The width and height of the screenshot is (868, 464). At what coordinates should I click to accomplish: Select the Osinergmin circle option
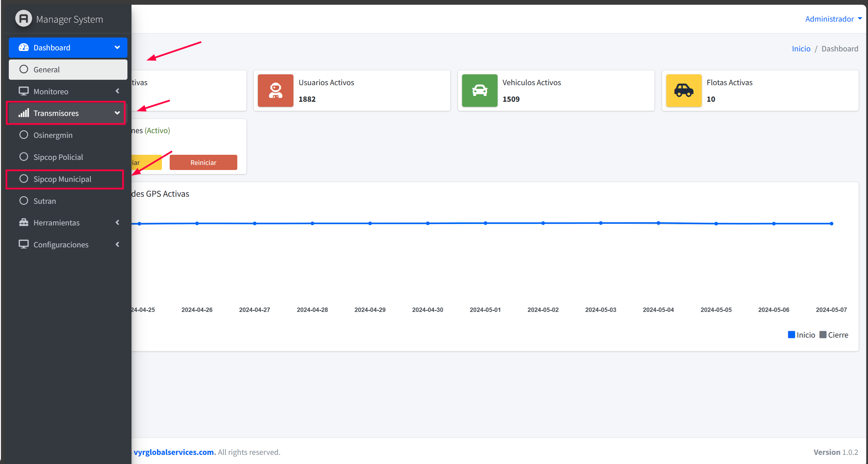[x=23, y=135]
